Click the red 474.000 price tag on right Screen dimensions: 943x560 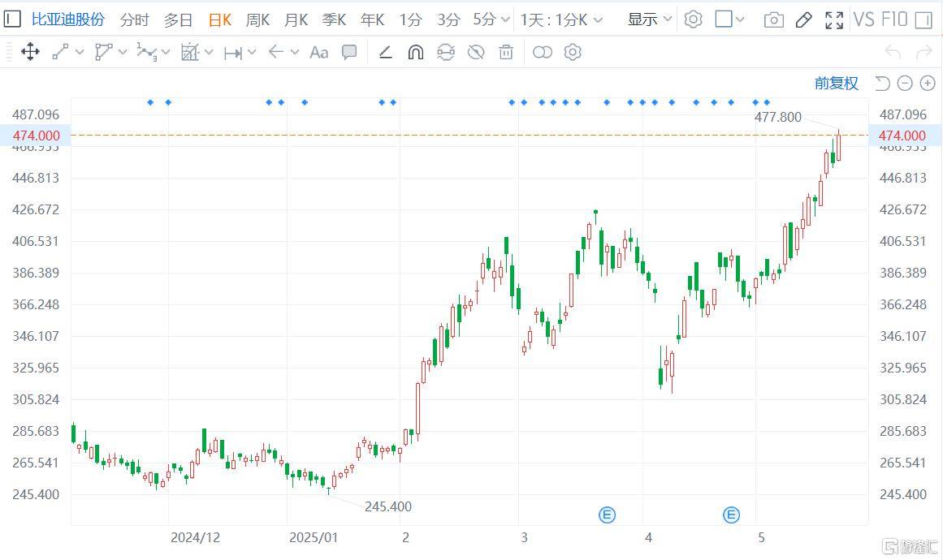point(902,136)
